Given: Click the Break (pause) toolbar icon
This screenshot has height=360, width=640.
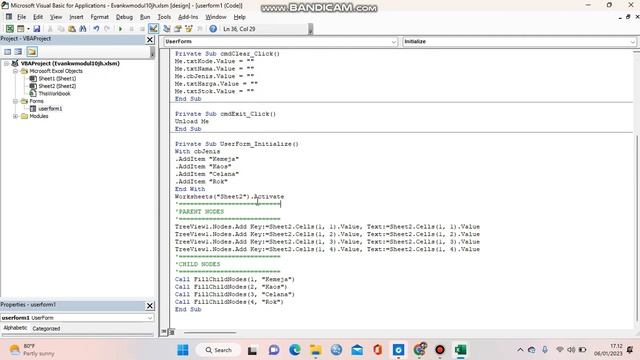Looking at the screenshot, I should pyautogui.click(x=131, y=29).
